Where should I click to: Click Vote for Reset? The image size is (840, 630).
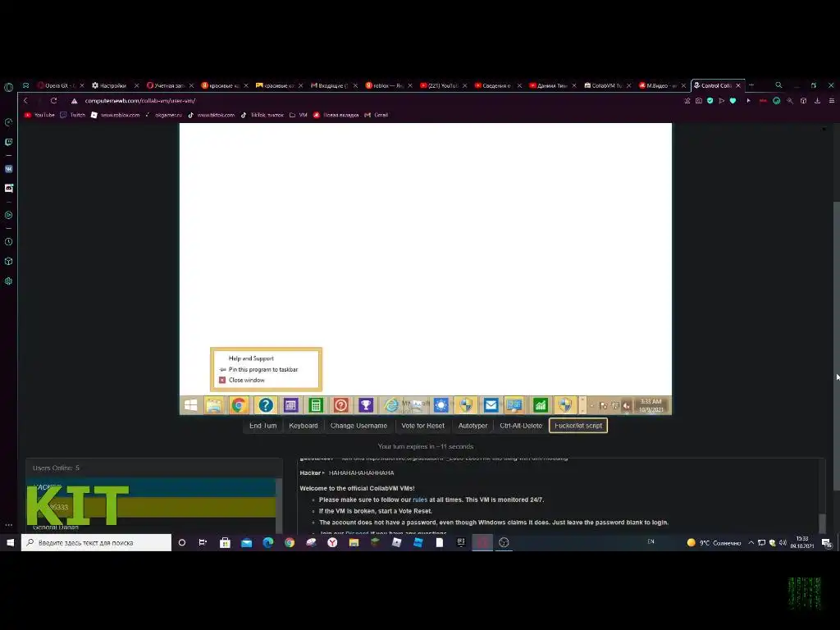click(x=422, y=426)
